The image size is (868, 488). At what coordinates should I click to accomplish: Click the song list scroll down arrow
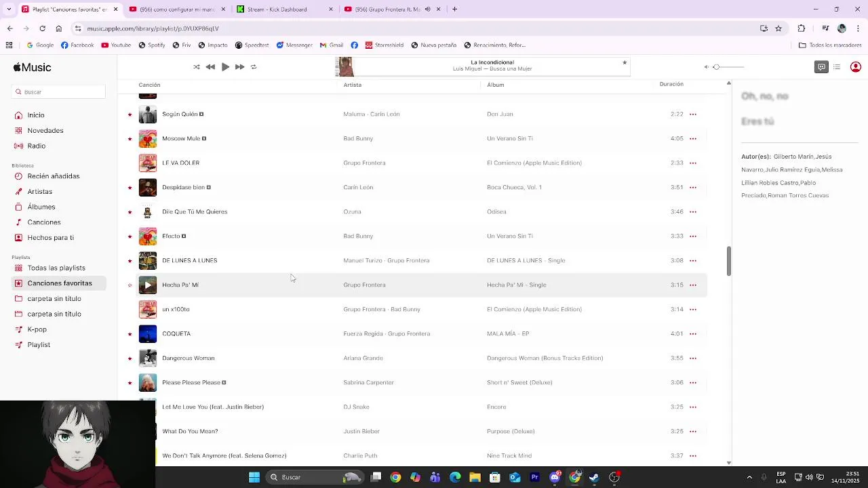(x=729, y=463)
